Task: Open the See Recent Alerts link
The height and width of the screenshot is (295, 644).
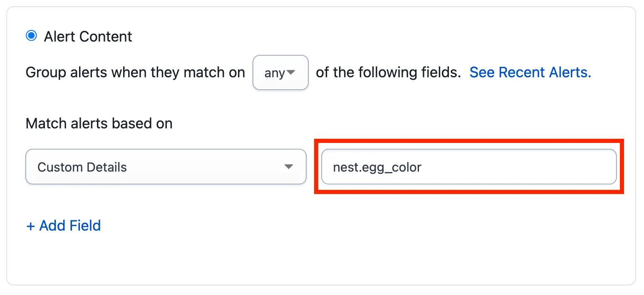Action: pyautogui.click(x=530, y=73)
